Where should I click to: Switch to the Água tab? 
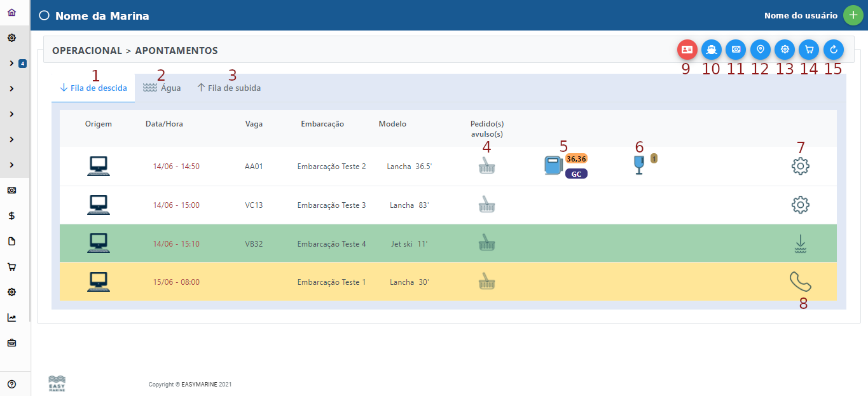pyautogui.click(x=162, y=88)
